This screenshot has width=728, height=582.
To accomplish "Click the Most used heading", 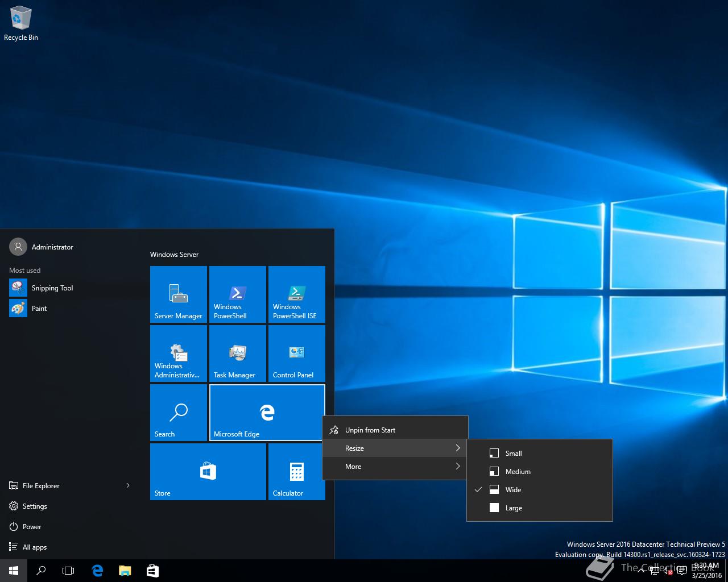I will 24,270.
